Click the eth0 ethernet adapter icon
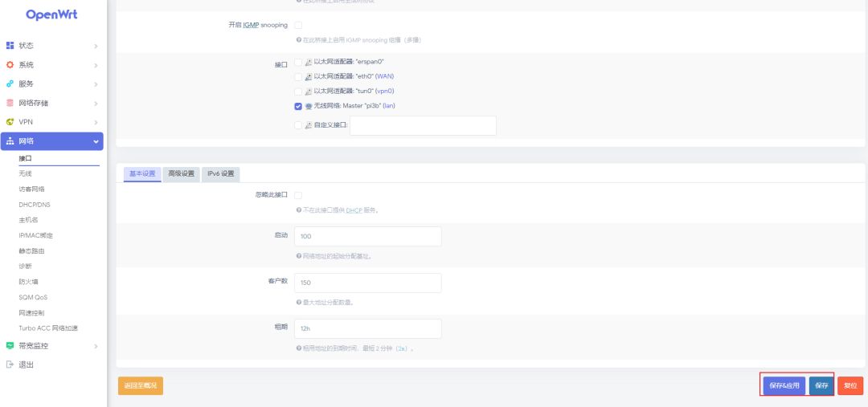 click(309, 77)
